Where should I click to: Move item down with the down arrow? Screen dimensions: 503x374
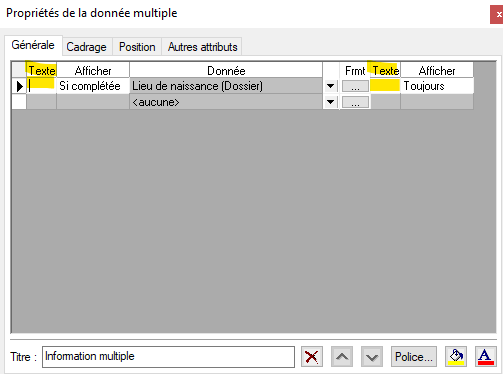[372, 357]
